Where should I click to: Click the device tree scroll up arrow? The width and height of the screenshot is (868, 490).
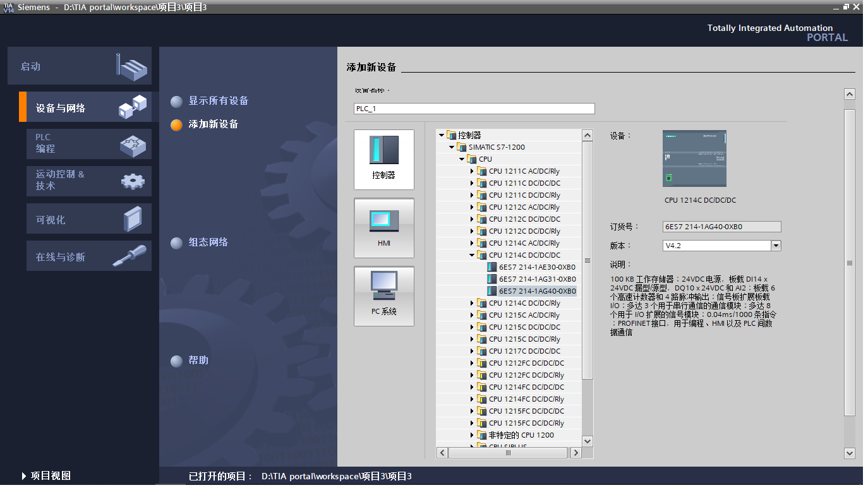[x=588, y=135]
